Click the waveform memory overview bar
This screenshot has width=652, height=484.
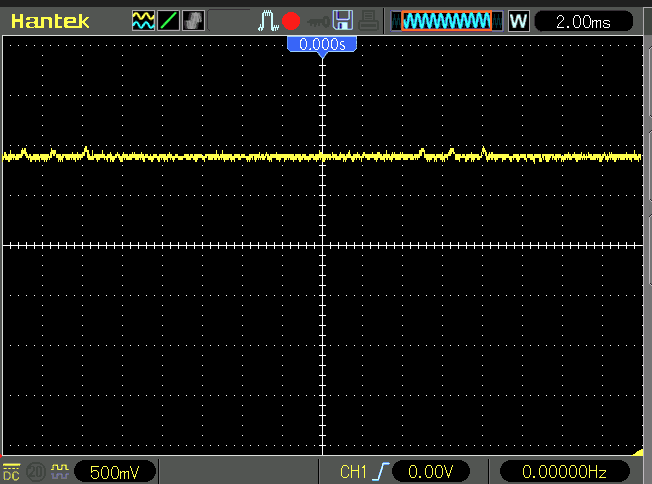coord(446,20)
